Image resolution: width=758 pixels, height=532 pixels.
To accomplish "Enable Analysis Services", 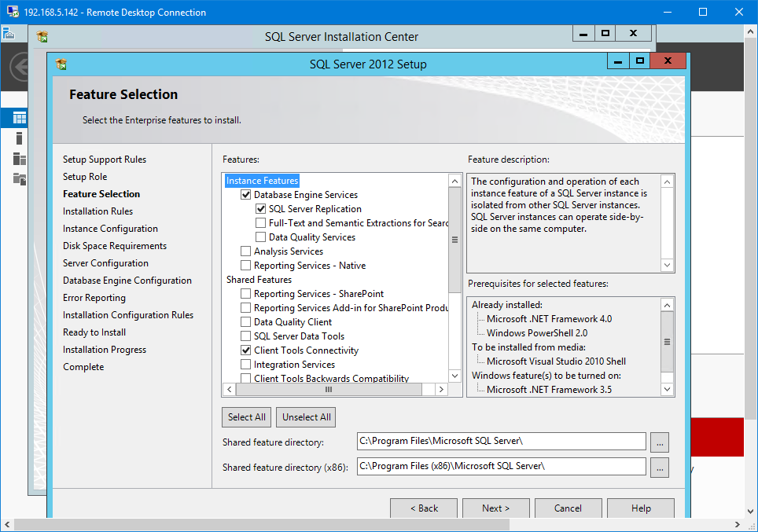I will pos(245,251).
